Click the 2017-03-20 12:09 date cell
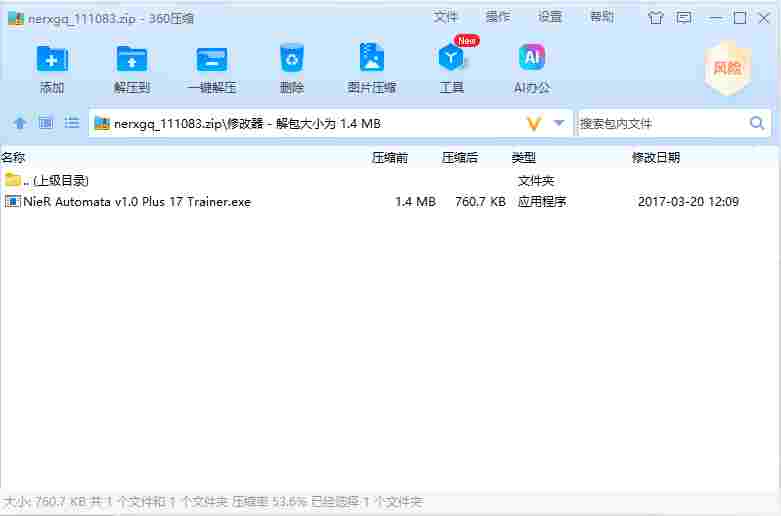This screenshot has height=516, width=781. point(688,202)
